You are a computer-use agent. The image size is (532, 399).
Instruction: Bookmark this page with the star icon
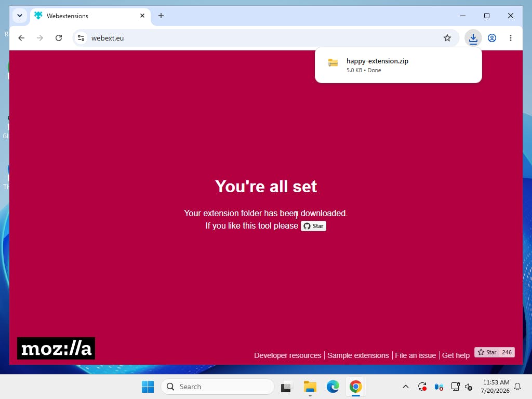coord(447,38)
